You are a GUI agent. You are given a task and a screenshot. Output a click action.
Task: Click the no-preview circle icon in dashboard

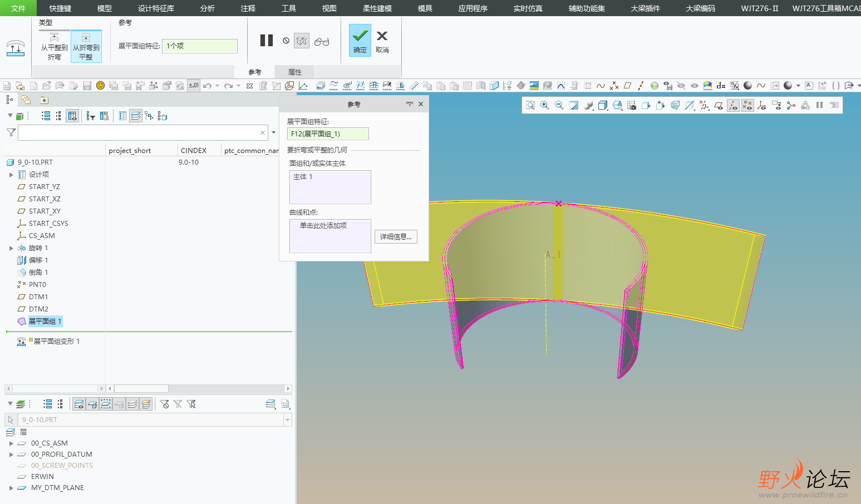point(286,41)
